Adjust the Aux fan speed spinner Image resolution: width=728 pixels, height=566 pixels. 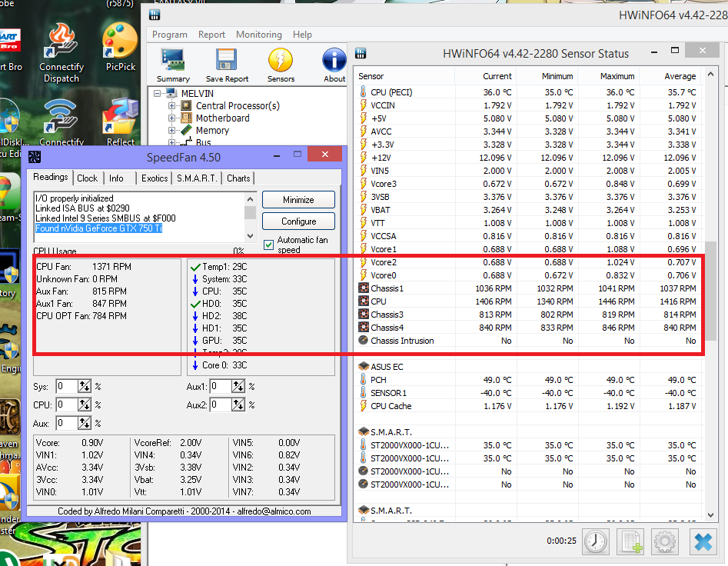coord(85,423)
